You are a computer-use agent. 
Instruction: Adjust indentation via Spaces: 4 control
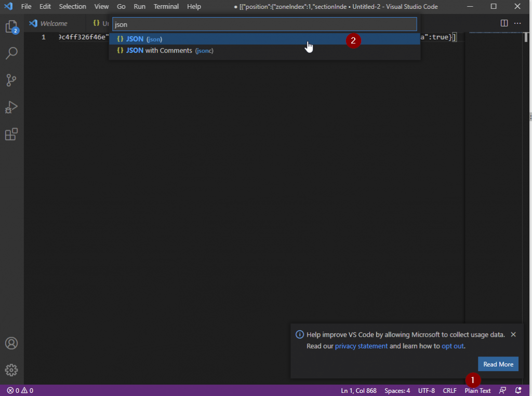(x=397, y=390)
